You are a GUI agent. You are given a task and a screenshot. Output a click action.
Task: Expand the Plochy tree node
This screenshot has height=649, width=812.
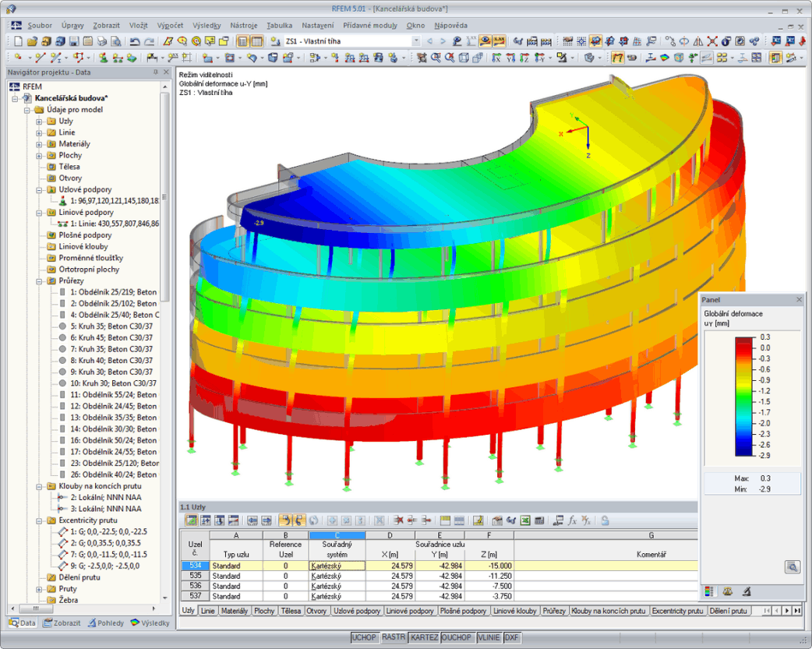click(39, 155)
